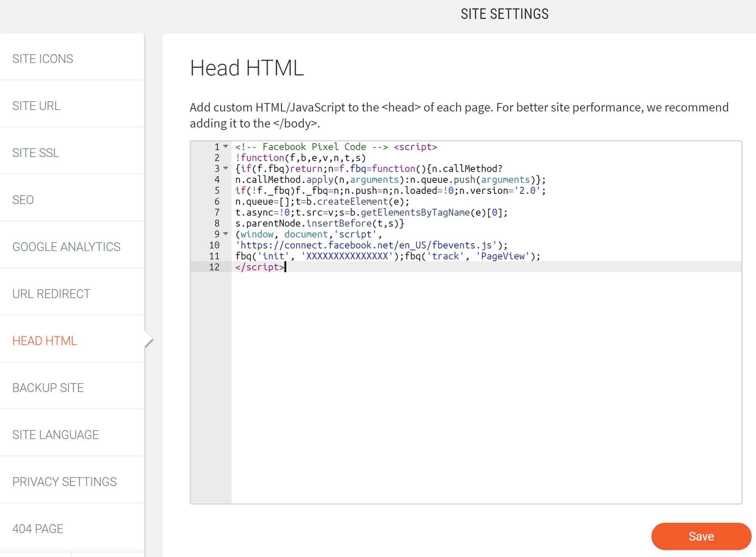Image resolution: width=756 pixels, height=557 pixels.
Task: Click the getElementsByTagName code on line 7
Action: click(x=415, y=213)
